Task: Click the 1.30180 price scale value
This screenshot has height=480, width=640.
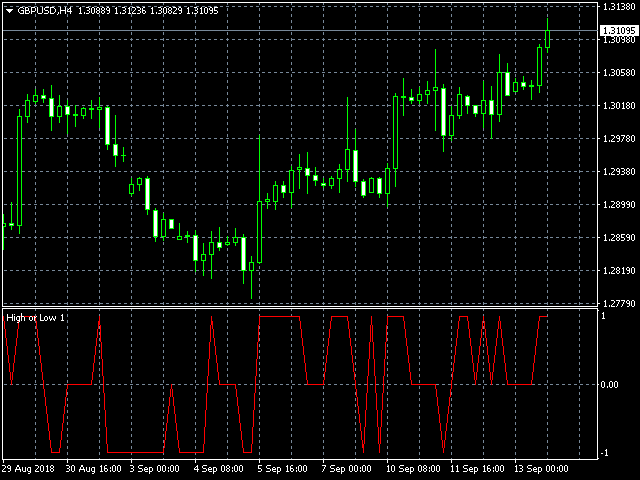Action: 619,106
